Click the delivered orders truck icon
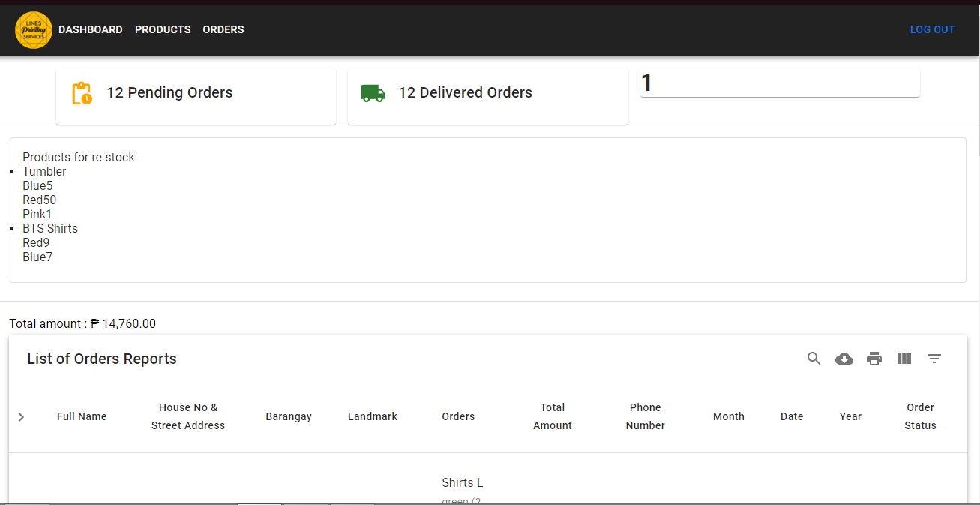This screenshot has height=505, width=980. tap(373, 93)
